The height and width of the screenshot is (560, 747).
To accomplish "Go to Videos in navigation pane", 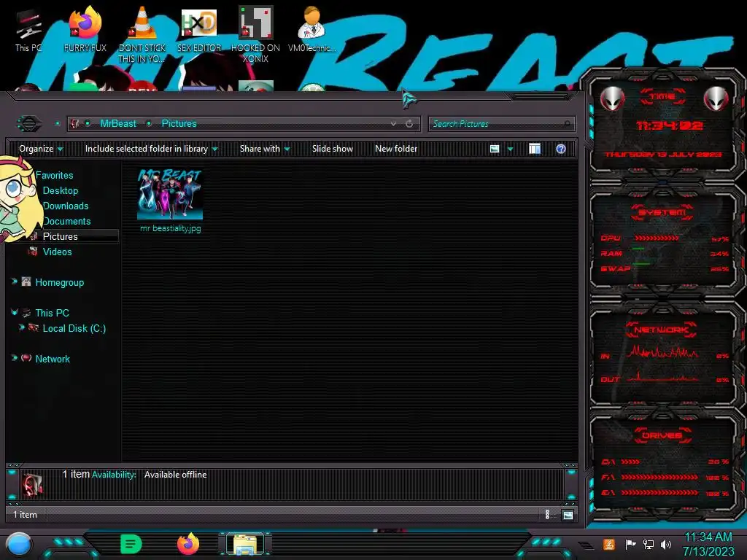I will pyautogui.click(x=57, y=252).
